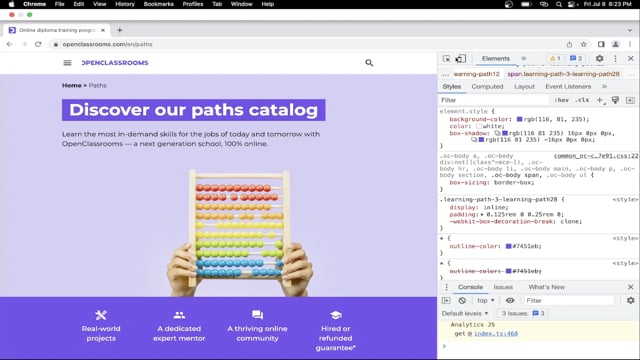640x360 pixels.
Task: Open the index.ts:468 source link
Action: pyautogui.click(x=496, y=333)
